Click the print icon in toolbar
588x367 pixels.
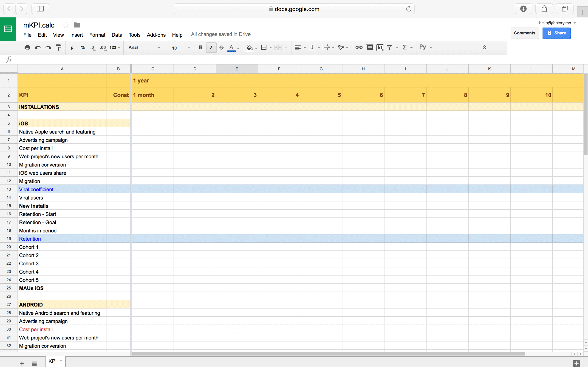[27, 47]
